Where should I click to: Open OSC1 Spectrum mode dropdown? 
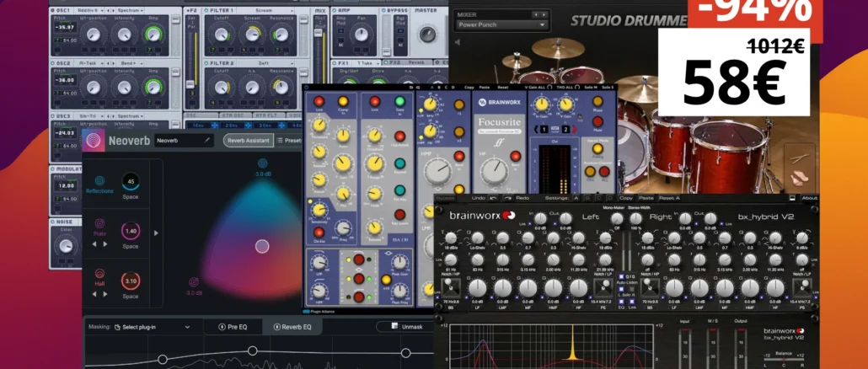click(x=130, y=10)
